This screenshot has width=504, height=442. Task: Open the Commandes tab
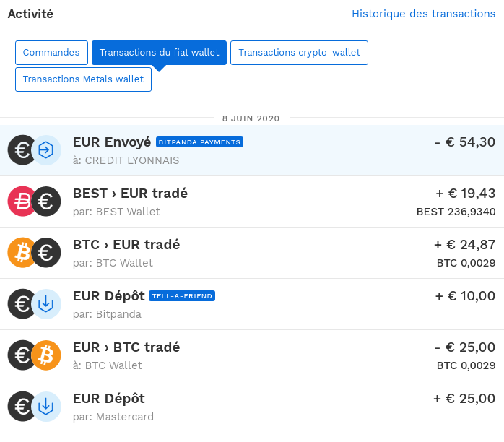[x=51, y=53]
